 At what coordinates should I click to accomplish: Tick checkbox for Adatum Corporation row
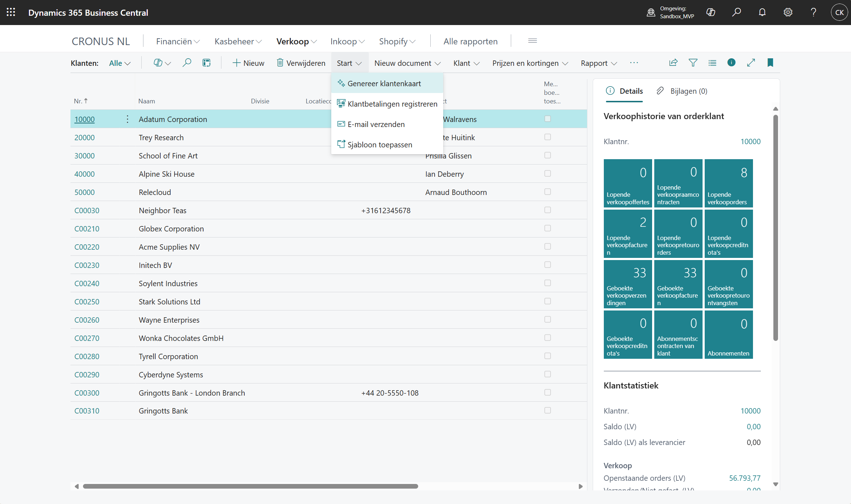pos(547,119)
